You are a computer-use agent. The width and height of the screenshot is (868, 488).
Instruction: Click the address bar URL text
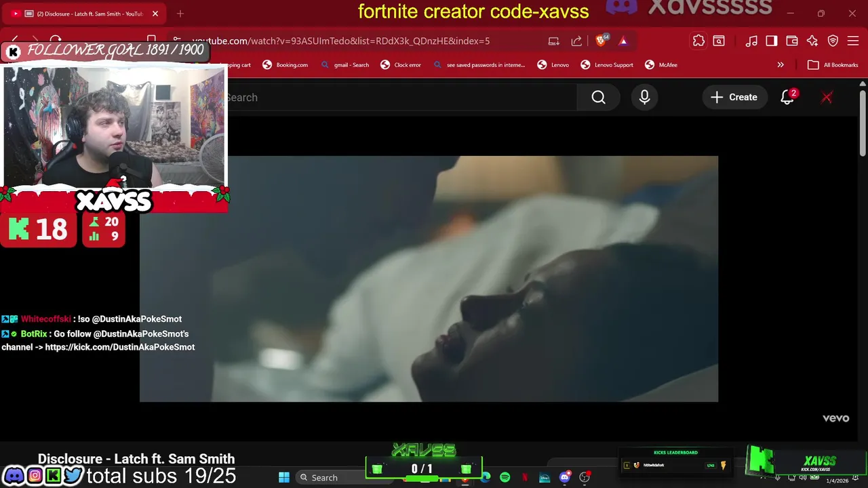(x=341, y=41)
